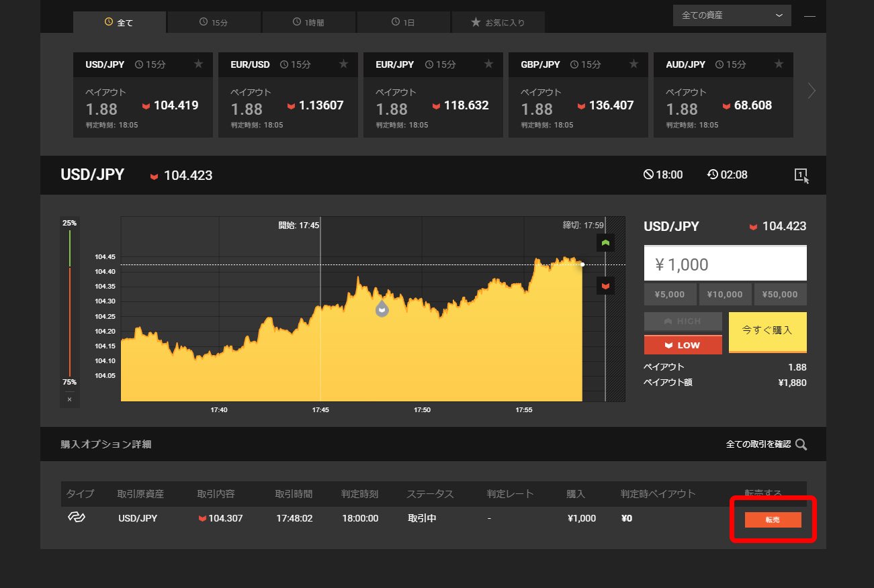Switch to the 1時間 tab

pyautogui.click(x=309, y=22)
